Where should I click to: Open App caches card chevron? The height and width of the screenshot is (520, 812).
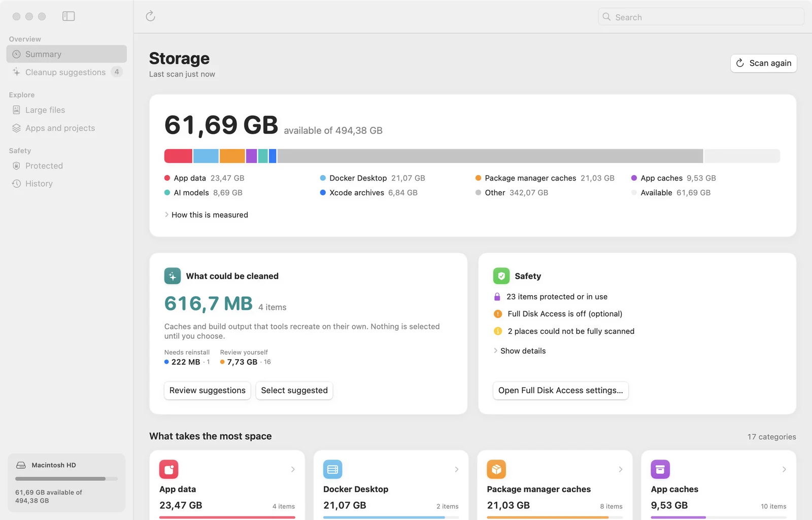click(x=784, y=469)
